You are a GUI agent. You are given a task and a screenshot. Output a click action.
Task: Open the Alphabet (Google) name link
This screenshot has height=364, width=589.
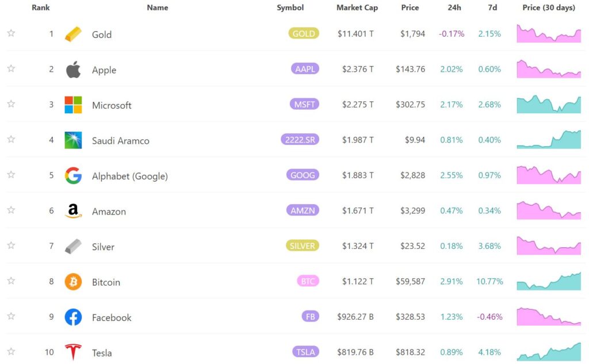click(130, 177)
